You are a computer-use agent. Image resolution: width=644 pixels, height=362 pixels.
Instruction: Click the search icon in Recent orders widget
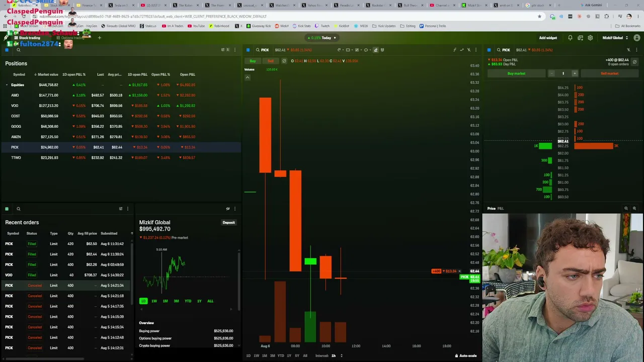(19, 209)
